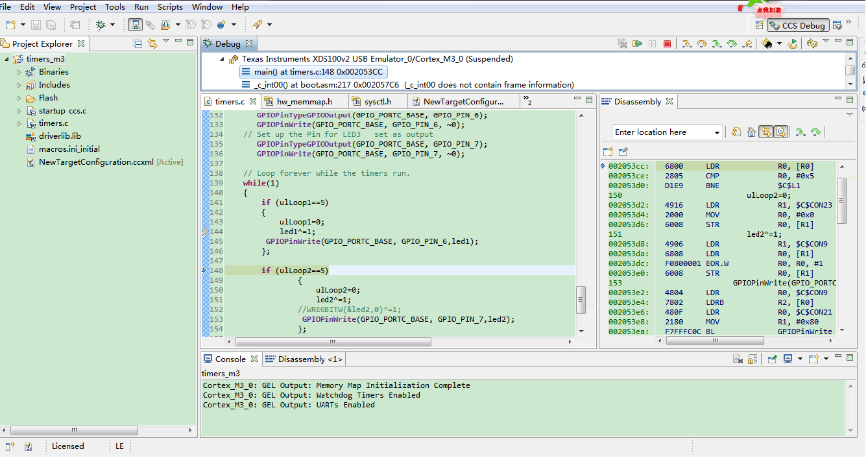Click the Step Into icon in Debug toolbar
This screenshot has height=458, width=868.
coord(686,43)
